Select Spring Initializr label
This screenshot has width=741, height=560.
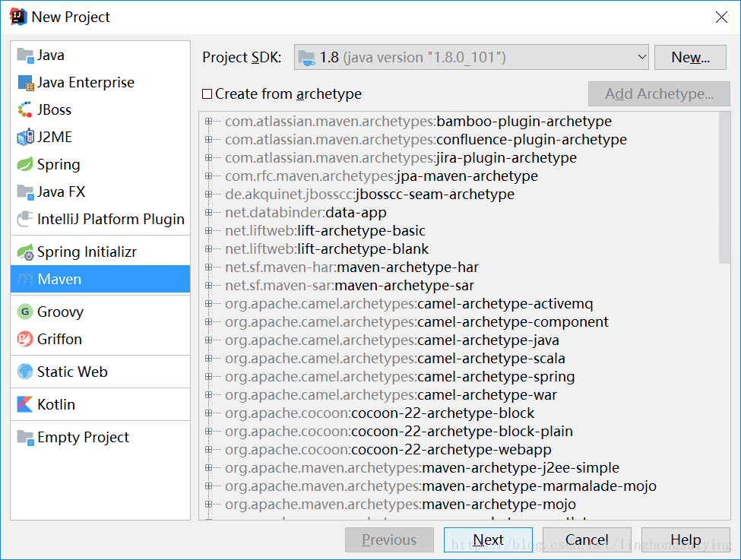click(x=87, y=252)
